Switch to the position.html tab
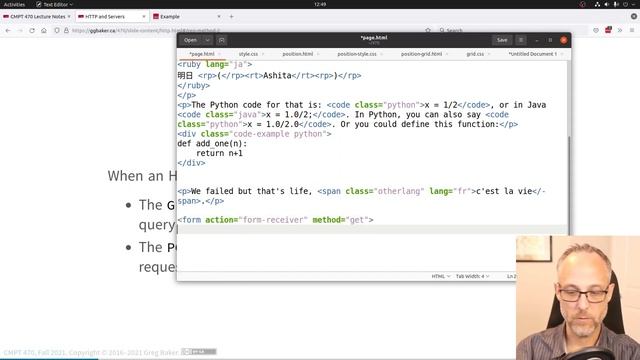640x360 pixels. click(298, 54)
